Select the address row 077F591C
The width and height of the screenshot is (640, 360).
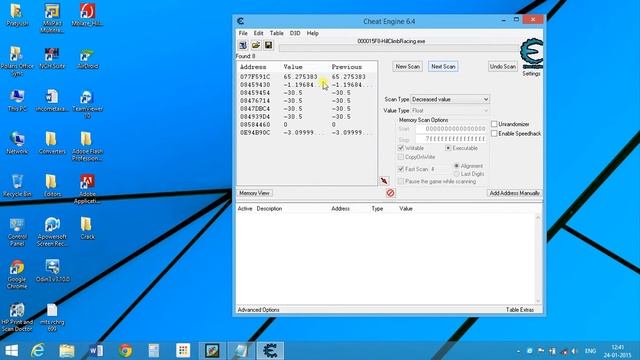pos(307,77)
